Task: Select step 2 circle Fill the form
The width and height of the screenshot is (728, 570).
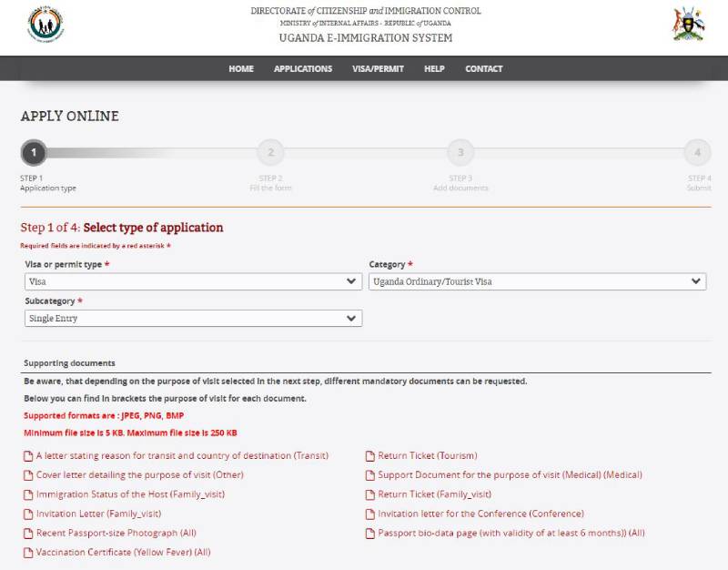Action: pyautogui.click(x=270, y=152)
